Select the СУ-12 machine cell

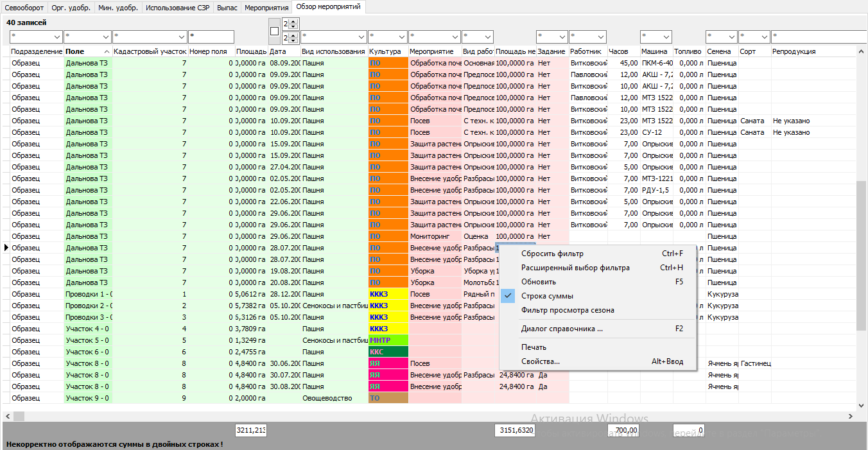pos(656,132)
